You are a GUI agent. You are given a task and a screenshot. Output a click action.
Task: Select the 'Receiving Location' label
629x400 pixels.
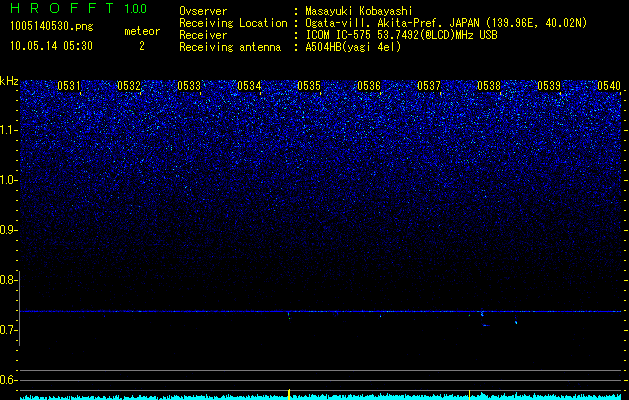click(233, 23)
